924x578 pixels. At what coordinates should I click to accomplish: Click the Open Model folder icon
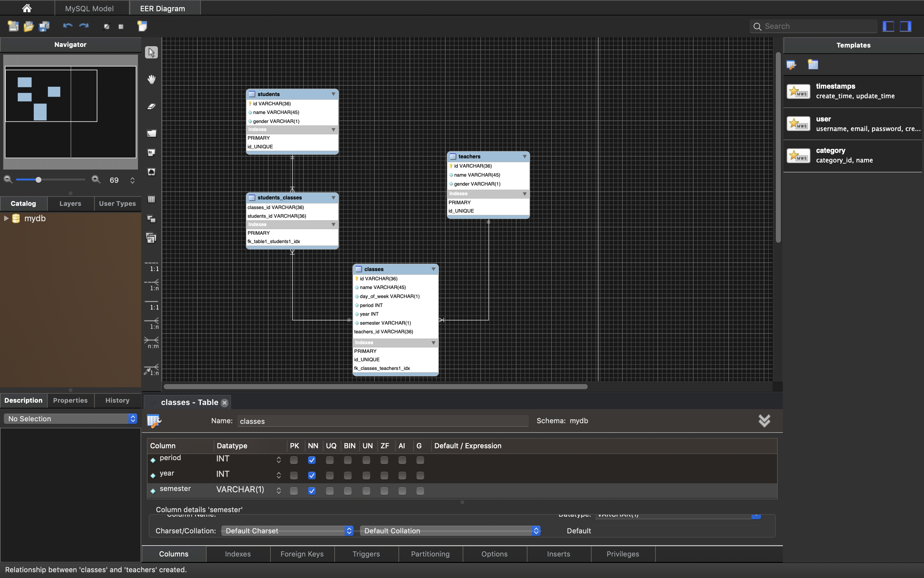click(29, 26)
